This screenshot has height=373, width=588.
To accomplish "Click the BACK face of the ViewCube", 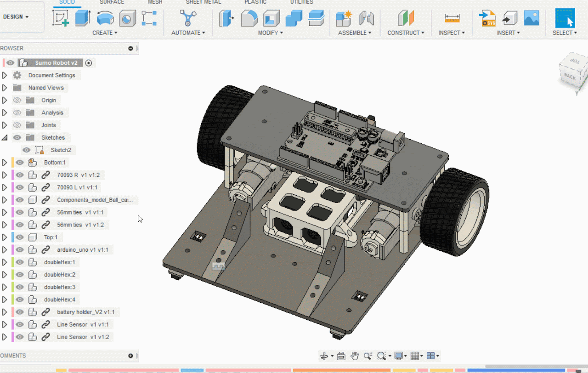I will 570,77.
